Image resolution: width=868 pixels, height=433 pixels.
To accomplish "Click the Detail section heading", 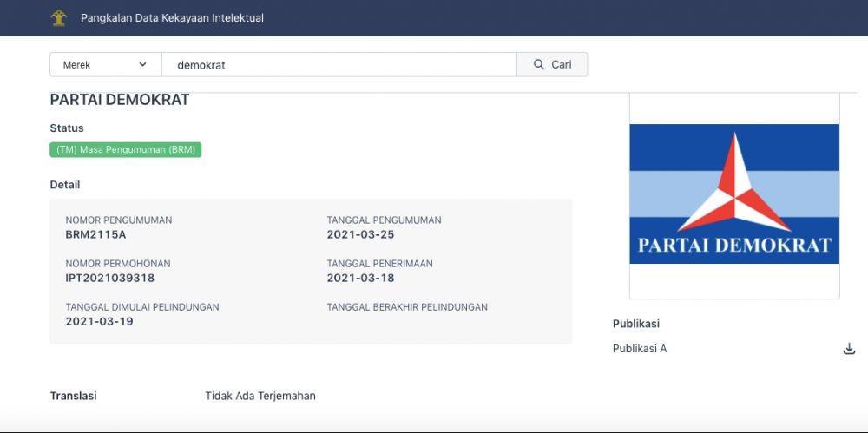I will pyautogui.click(x=65, y=185).
